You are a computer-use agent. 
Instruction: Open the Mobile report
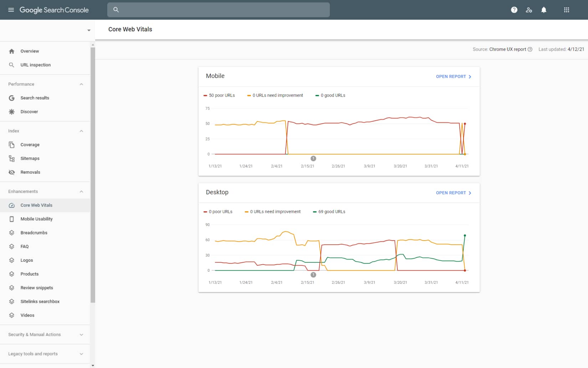point(453,76)
